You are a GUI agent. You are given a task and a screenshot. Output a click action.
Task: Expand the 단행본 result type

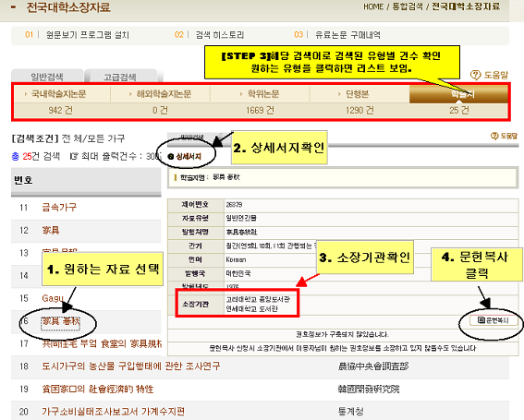pos(358,94)
